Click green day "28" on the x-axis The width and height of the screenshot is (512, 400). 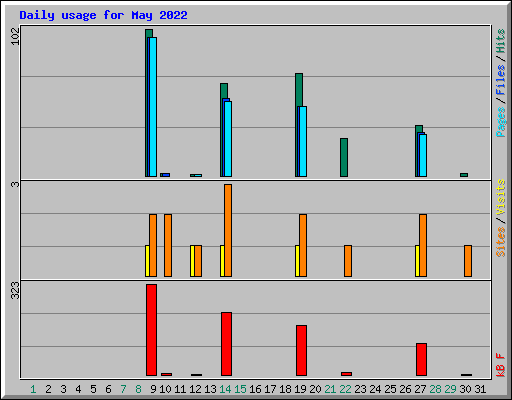coord(435,389)
